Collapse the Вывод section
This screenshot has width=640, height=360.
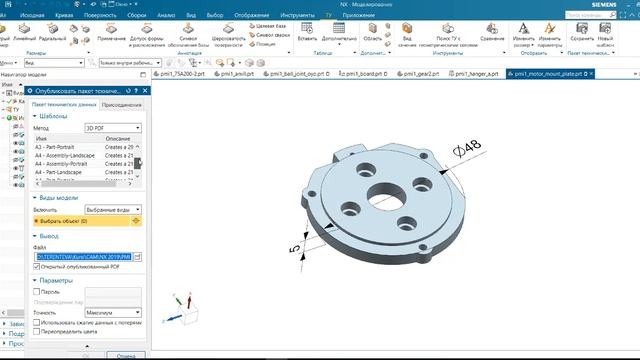[x=35, y=236]
